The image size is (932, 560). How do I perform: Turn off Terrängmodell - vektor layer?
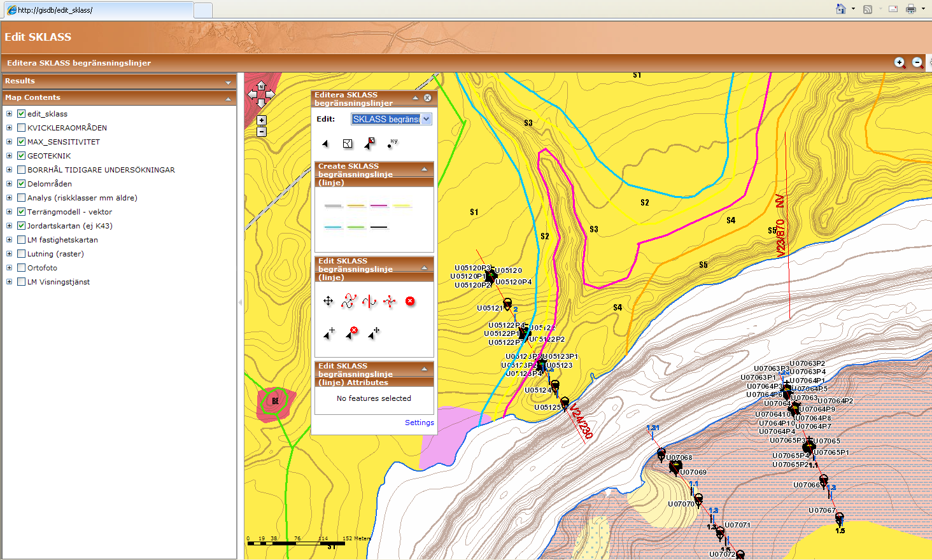[21, 212]
